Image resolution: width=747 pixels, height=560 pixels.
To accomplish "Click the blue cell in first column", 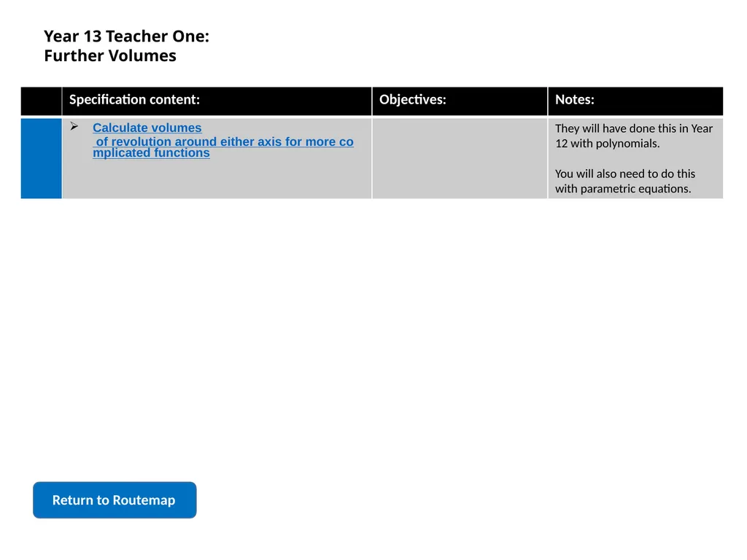I will click(x=41, y=158).
